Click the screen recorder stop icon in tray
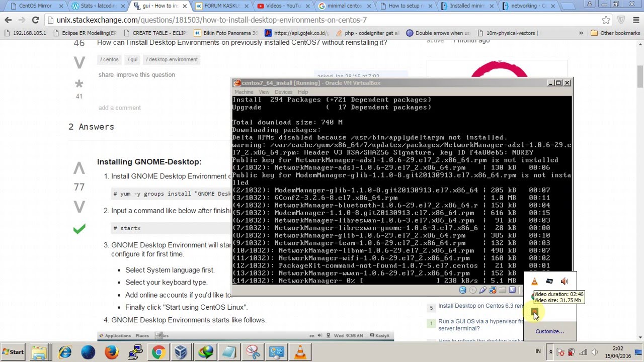Image resolution: width=644 pixels, height=362 pixels. (534, 313)
